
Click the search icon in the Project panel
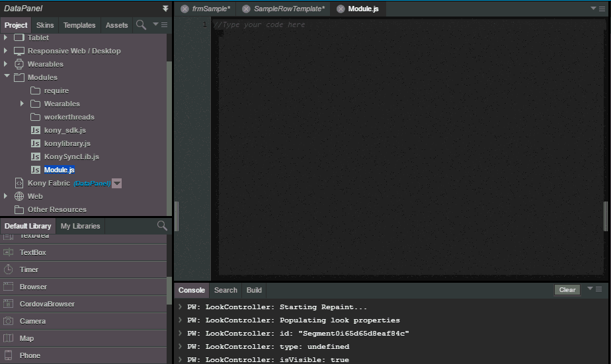click(x=141, y=25)
